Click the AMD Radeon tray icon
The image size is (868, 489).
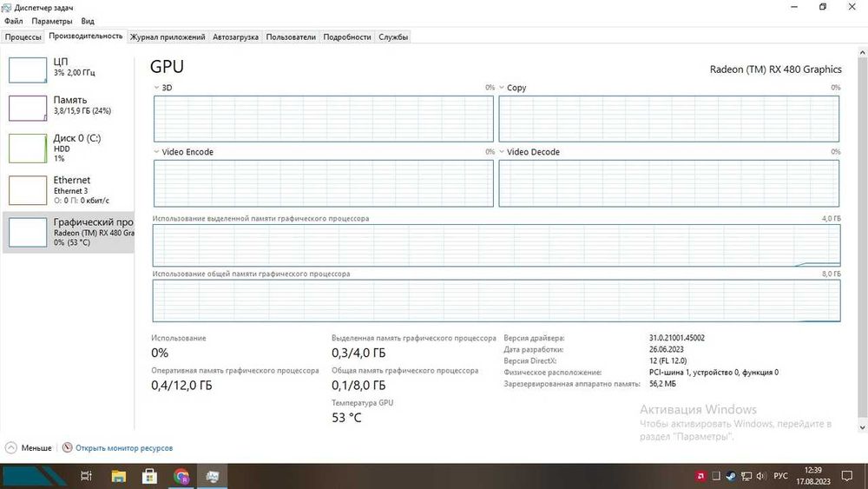700,476
